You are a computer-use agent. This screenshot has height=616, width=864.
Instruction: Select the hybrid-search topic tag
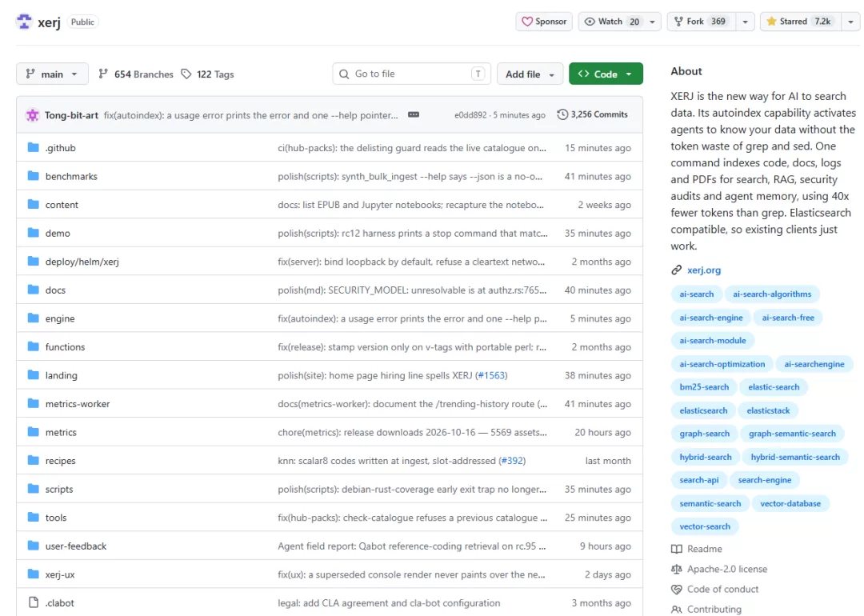tap(706, 458)
